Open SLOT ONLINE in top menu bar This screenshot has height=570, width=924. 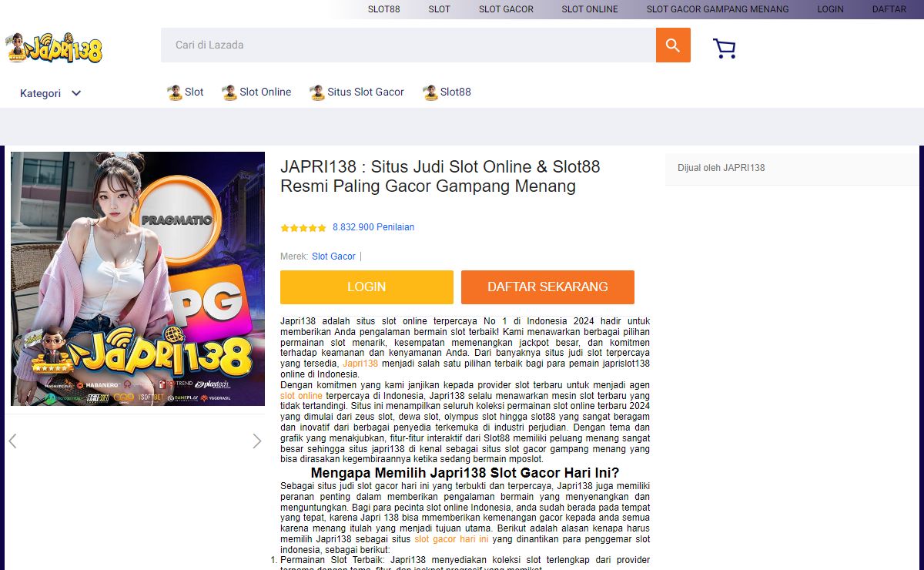590,9
